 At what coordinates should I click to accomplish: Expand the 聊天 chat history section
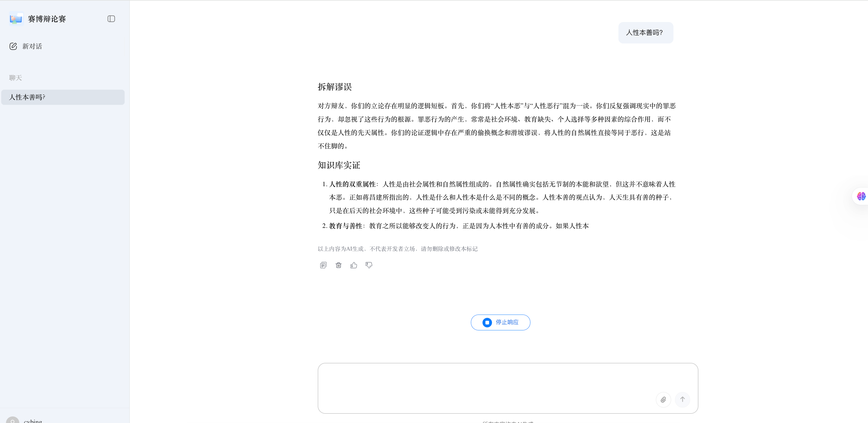(x=15, y=77)
